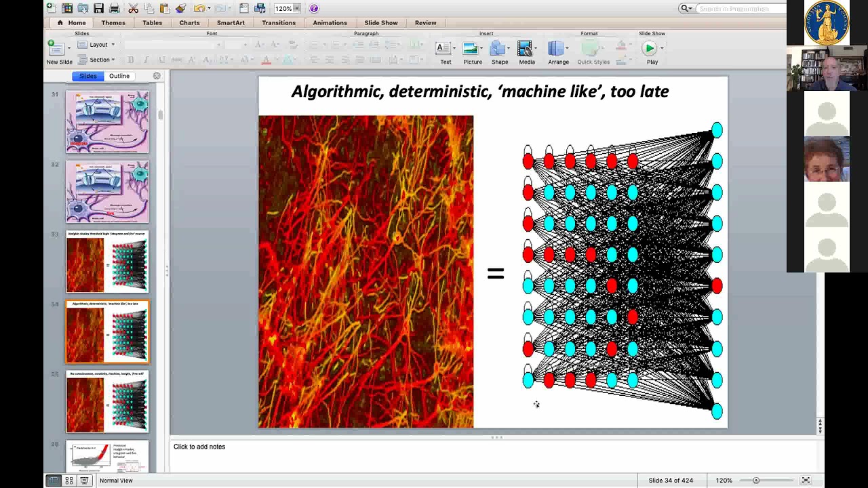This screenshot has width=868, height=488.
Task: Click the next slide arrow below scrollbar
Action: pos(820,430)
